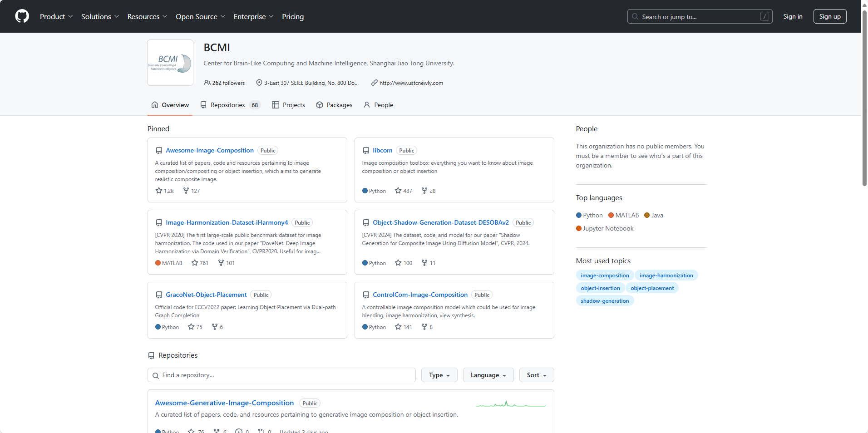
Task: Filter by Java in Top languages
Action: pos(654,215)
